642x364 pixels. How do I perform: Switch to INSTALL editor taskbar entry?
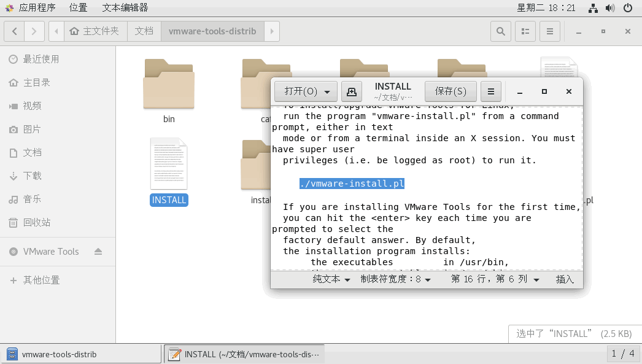244,354
